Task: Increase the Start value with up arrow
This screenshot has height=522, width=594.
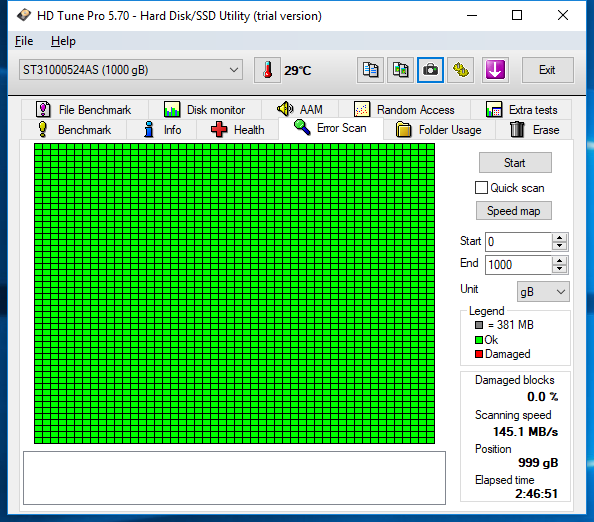Action: click(x=559, y=238)
